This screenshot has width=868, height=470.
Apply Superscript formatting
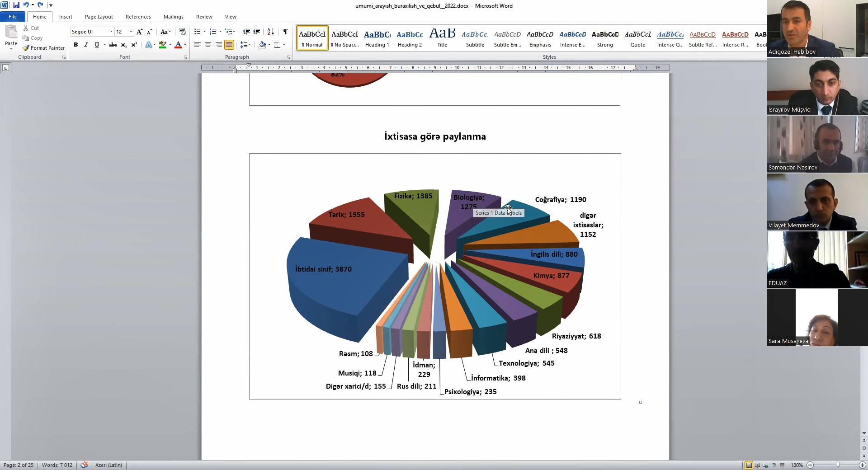pos(134,45)
